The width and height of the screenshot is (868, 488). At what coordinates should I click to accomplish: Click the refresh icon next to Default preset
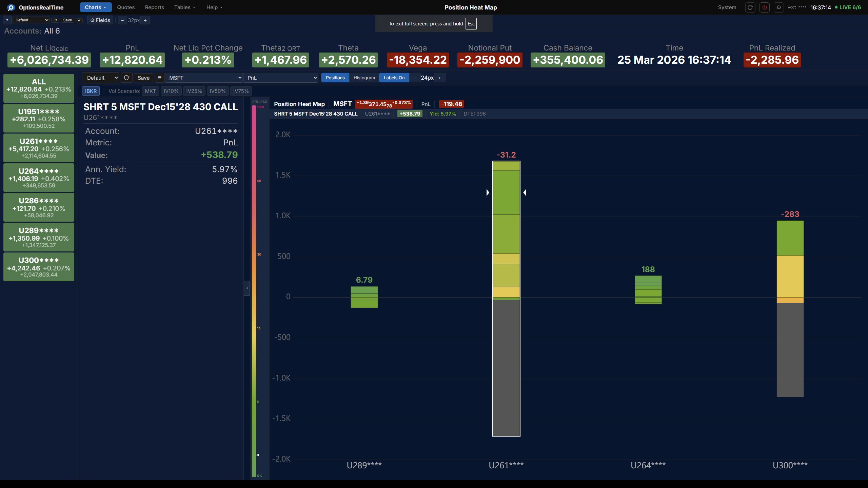tap(55, 20)
